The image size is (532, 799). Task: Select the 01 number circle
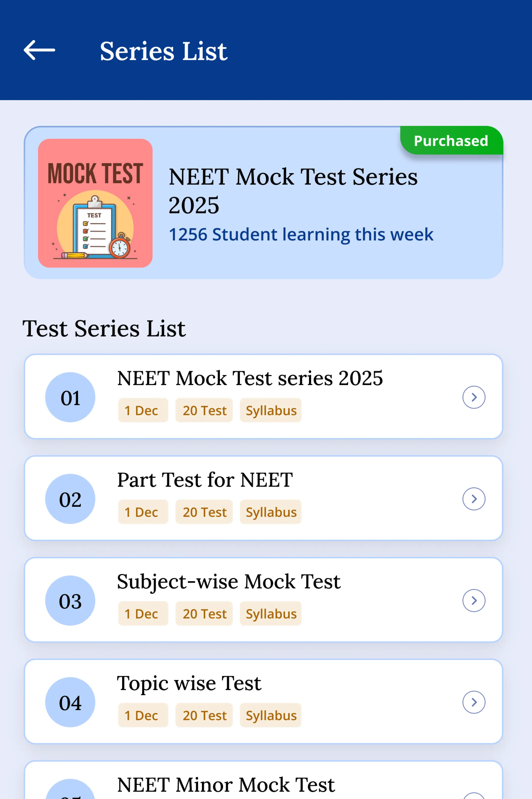70,397
